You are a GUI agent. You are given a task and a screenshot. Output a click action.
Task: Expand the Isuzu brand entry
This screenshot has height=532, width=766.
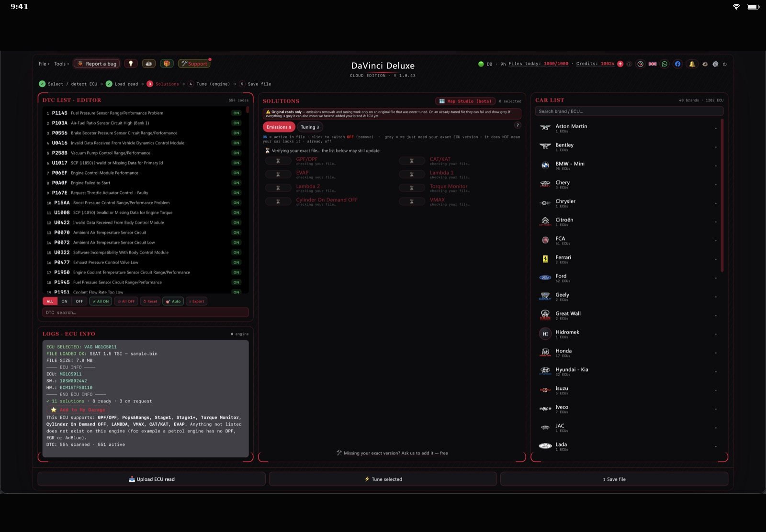pyautogui.click(x=628, y=390)
